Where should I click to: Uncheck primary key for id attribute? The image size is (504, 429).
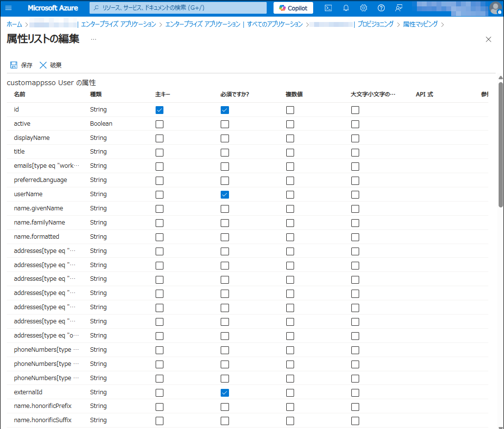(160, 110)
